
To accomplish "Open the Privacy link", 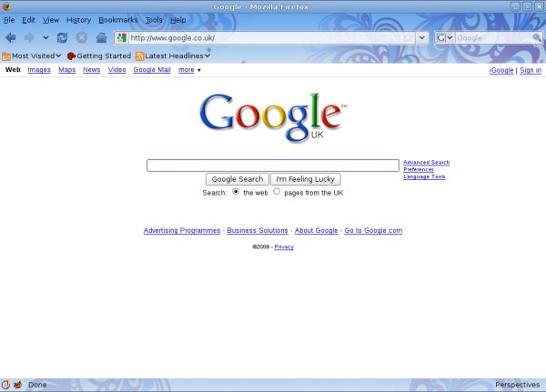I will 284,246.
